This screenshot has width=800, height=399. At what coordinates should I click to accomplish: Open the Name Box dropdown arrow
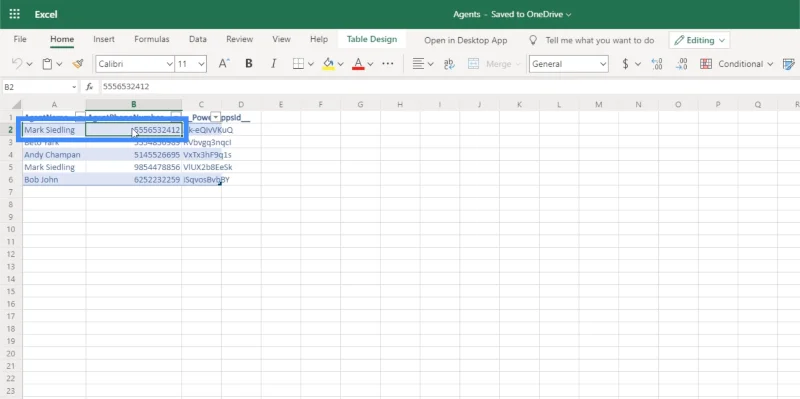74,87
